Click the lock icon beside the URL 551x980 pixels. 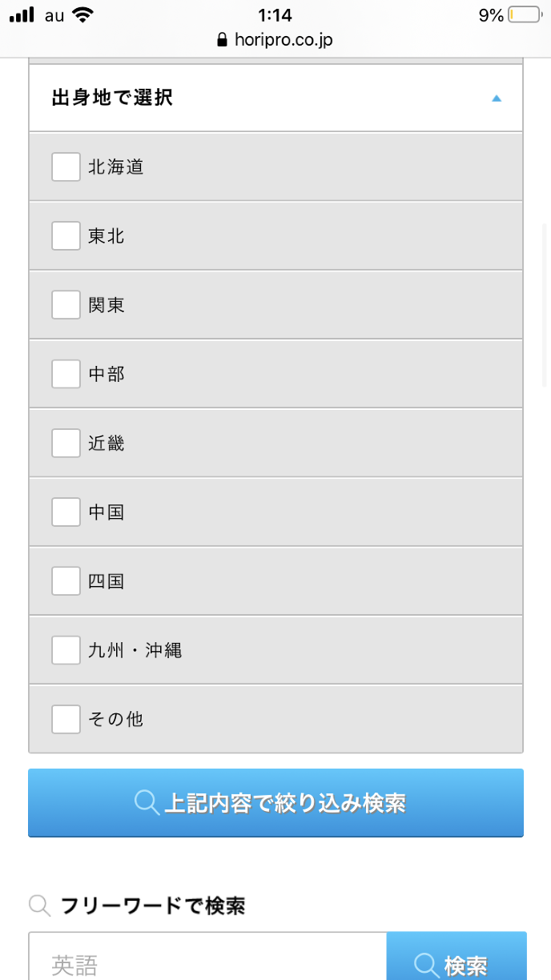click(223, 40)
